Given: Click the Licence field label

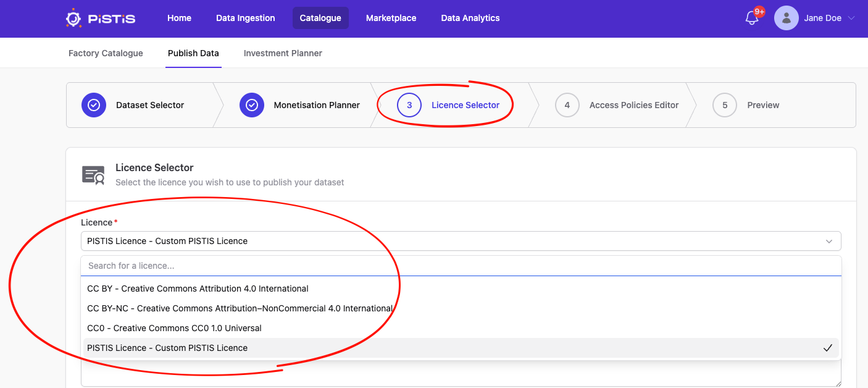Looking at the screenshot, I should point(96,222).
